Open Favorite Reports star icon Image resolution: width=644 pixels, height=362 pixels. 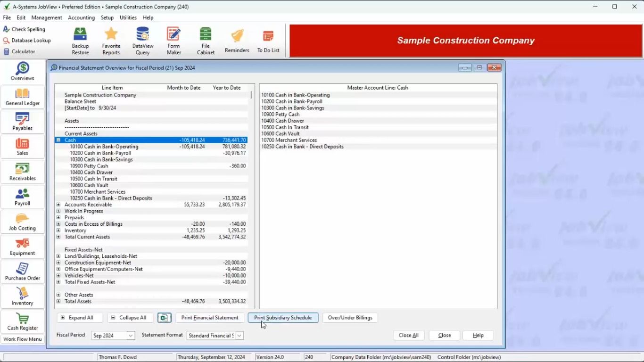click(111, 41)
